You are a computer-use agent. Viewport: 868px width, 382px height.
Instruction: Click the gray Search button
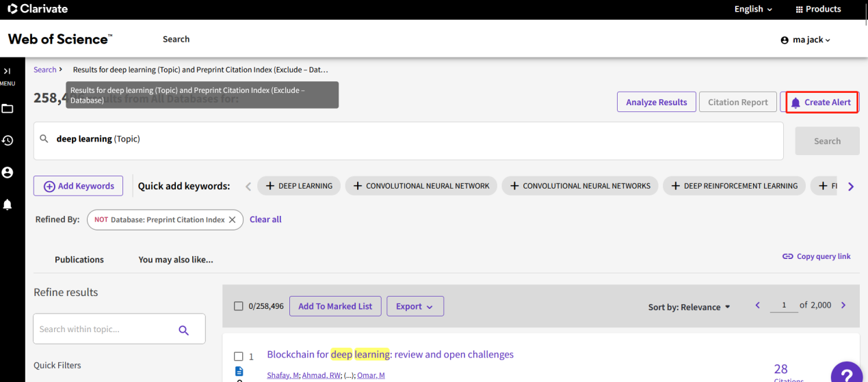coord(827,141)
